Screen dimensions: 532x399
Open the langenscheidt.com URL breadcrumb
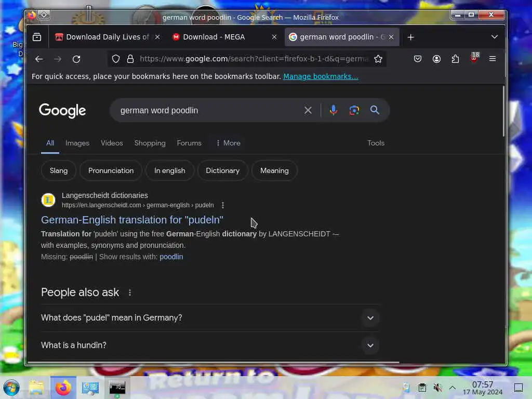coord(138,205)
